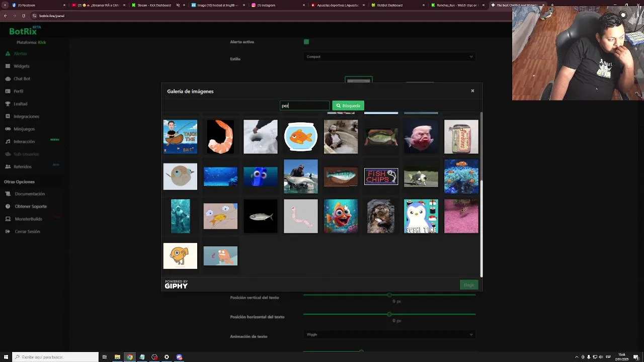This screenshot has width=644, height=362.
Task: Open File Explorer from taskbar
Action: tap(117, 357)
